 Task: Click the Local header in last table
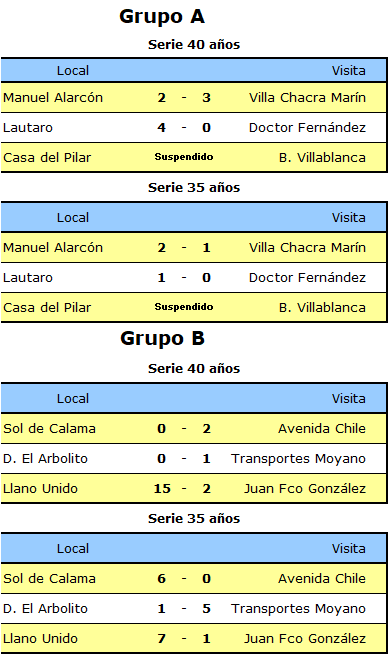tap(73, 549)
